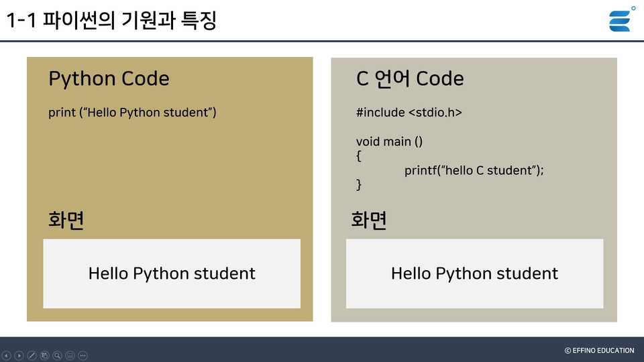Select the 'C 언어 Code' heading
644x362 pixels.
410,79
